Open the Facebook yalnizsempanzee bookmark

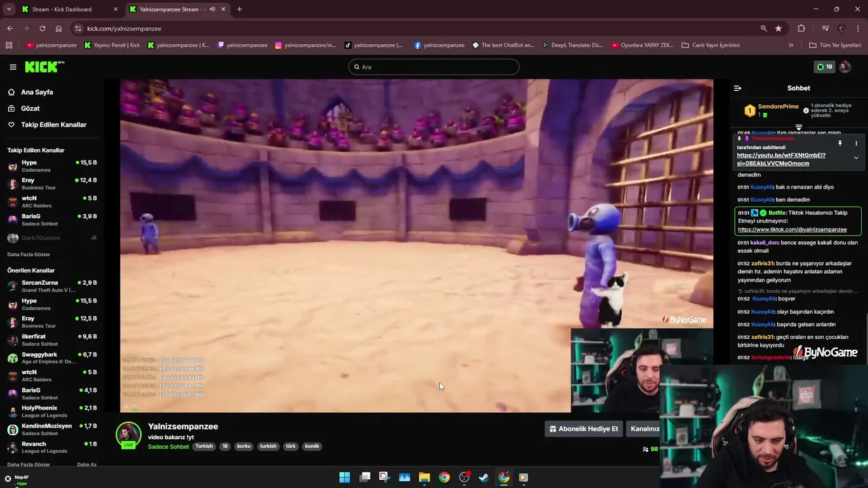point(439,45)
